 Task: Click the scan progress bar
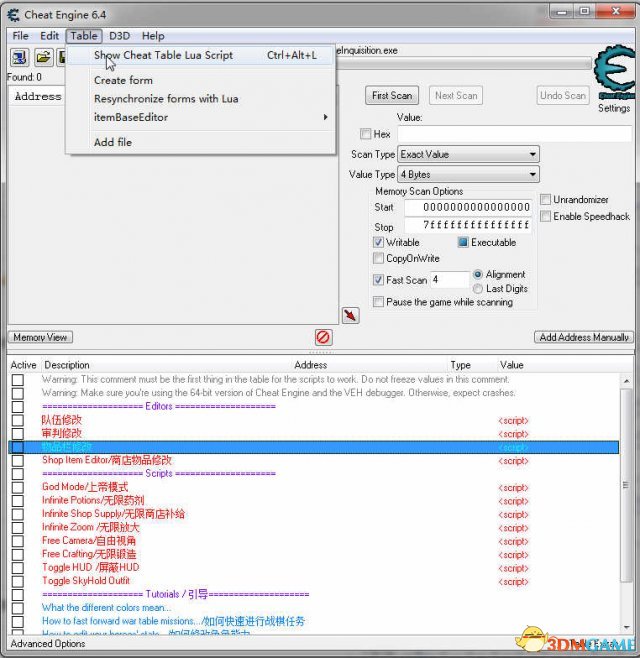pos(464,64)
